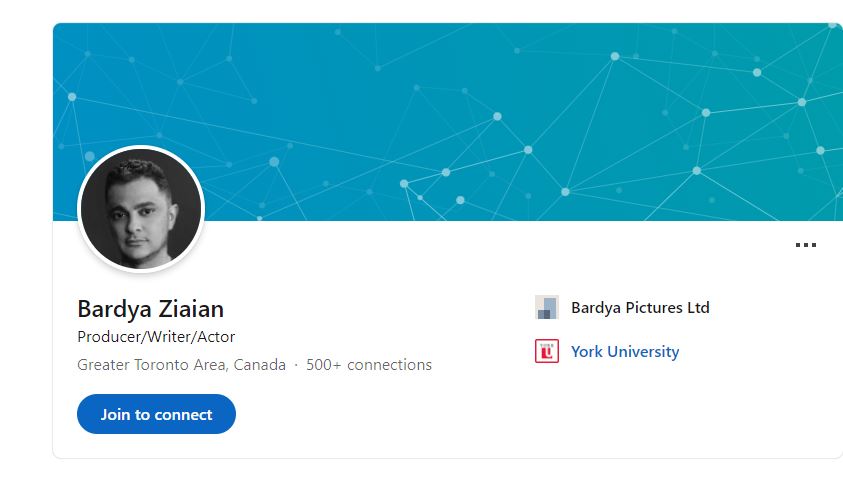Click the word Canada in location line
Screen dimensions: 843x478
pos(260,365)
